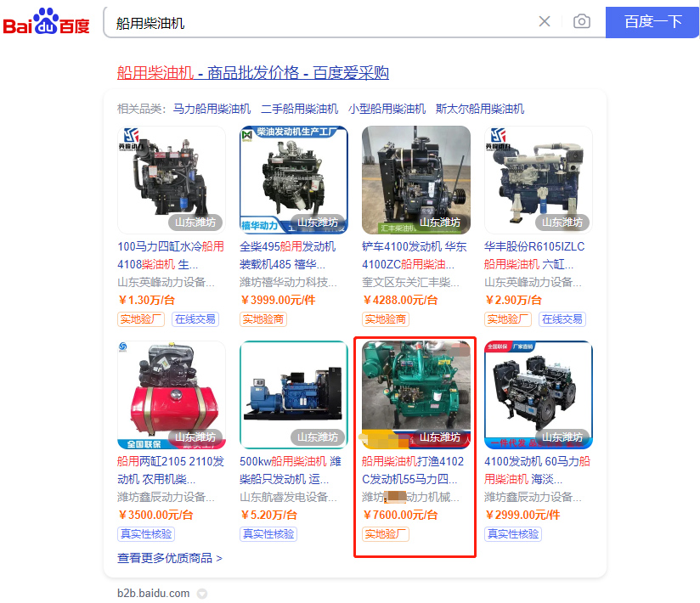
Task: Open thumbnail of 500kw blue generator set
Action: [x=294, y=395]
